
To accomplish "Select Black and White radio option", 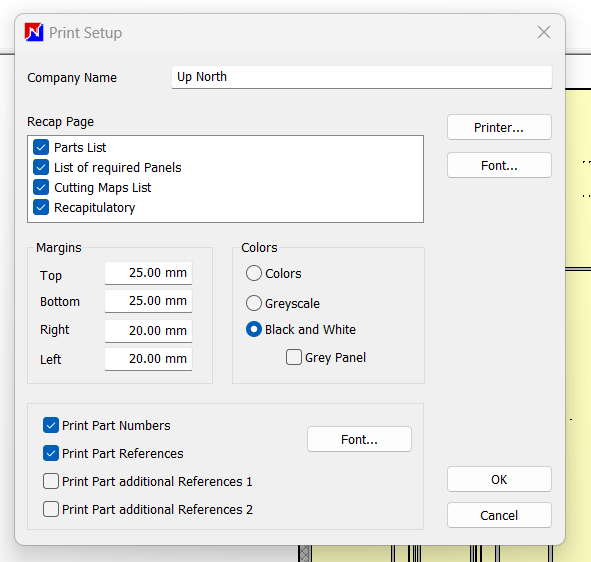I will [254, 329].
